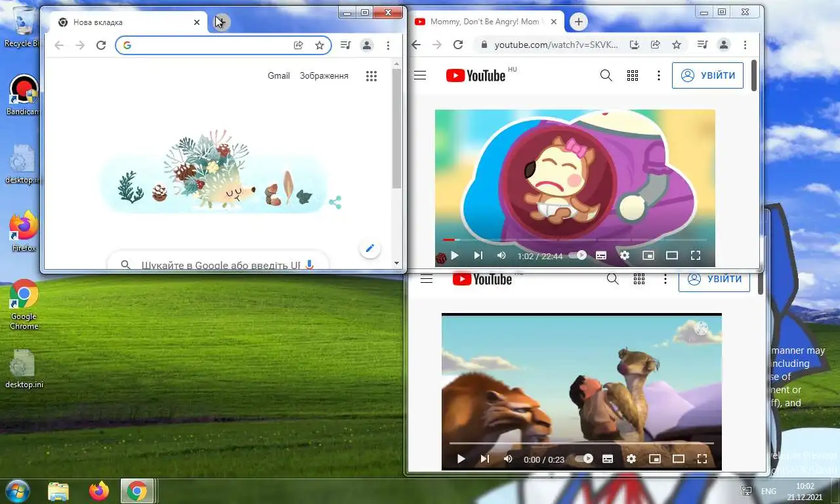The image size is (840, 504).
Task: Close the Нова вкладка tab
Action: (x=197, y=22)
